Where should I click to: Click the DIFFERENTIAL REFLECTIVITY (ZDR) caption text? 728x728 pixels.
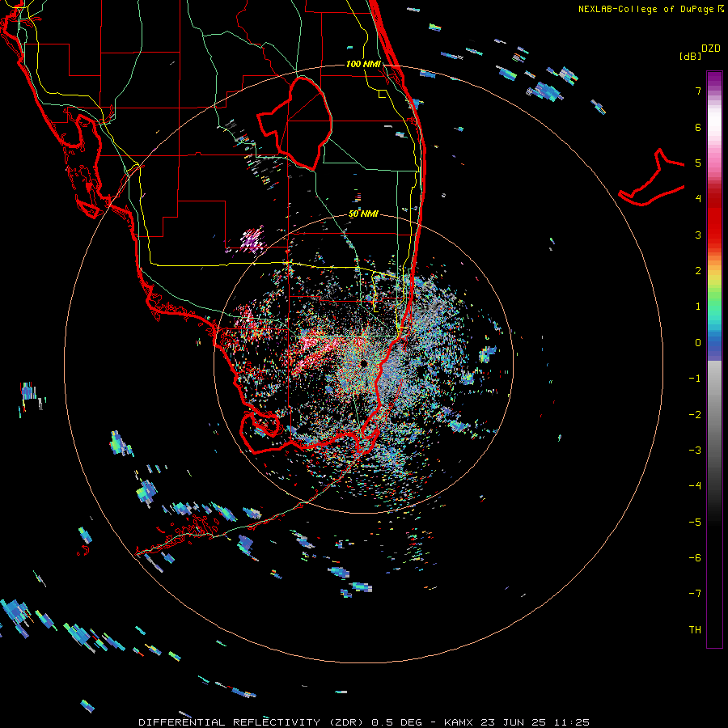(253, 722)
